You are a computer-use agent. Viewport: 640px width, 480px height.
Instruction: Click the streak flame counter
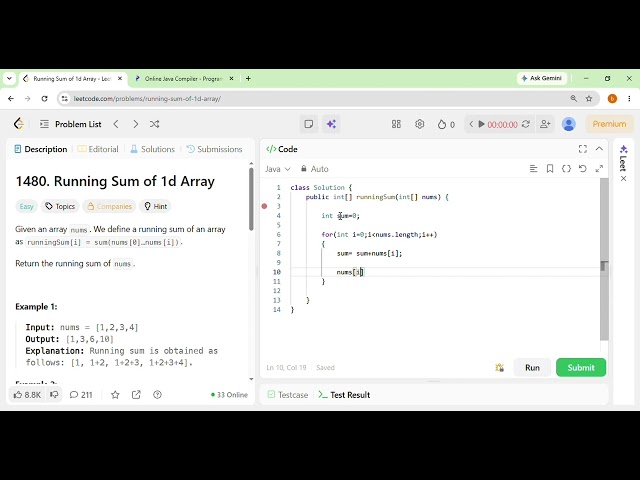click(x=446, y=124)
